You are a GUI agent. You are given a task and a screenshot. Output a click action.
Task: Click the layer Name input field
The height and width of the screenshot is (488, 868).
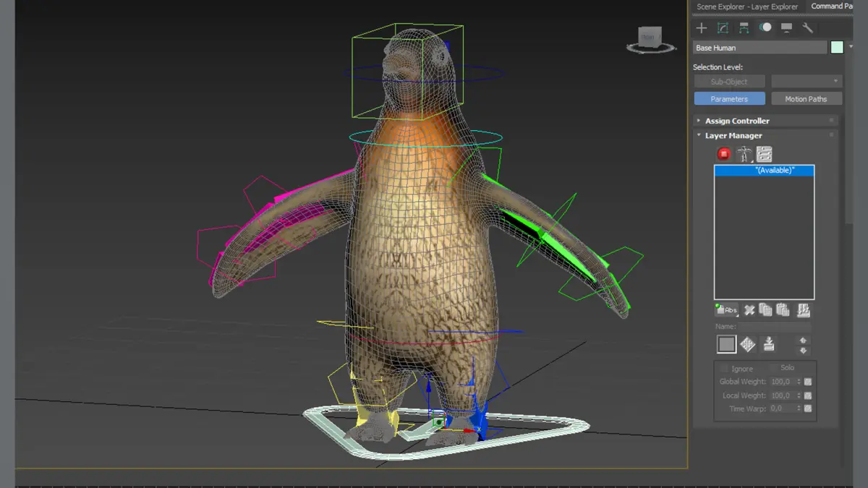point(775,327)
